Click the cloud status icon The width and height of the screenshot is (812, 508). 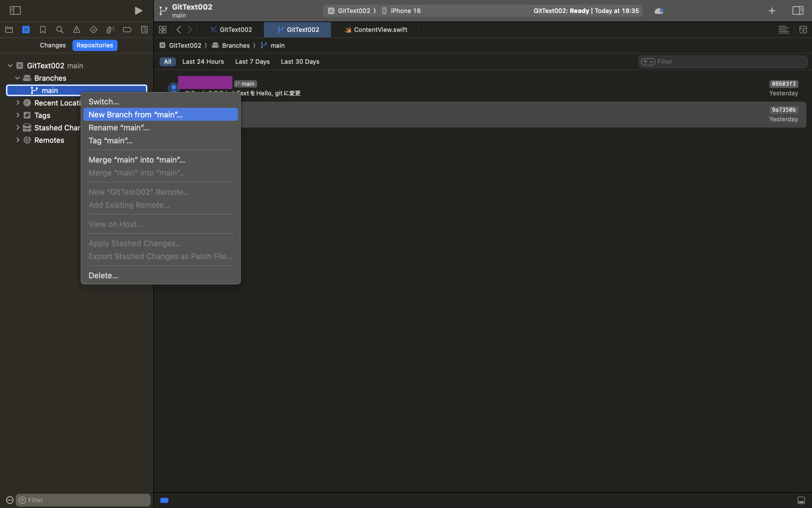pyautogui.click(x=659, y=11)
